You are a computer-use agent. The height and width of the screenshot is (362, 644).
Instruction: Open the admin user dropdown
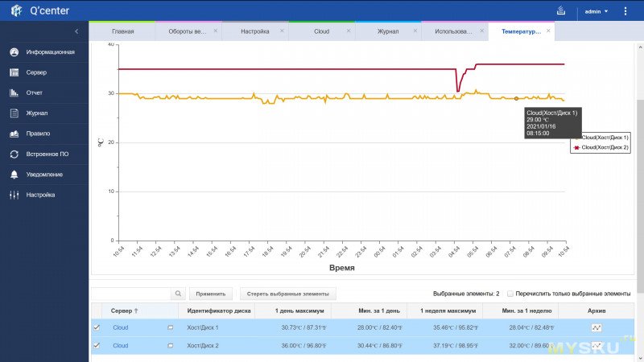coord(597,12)
